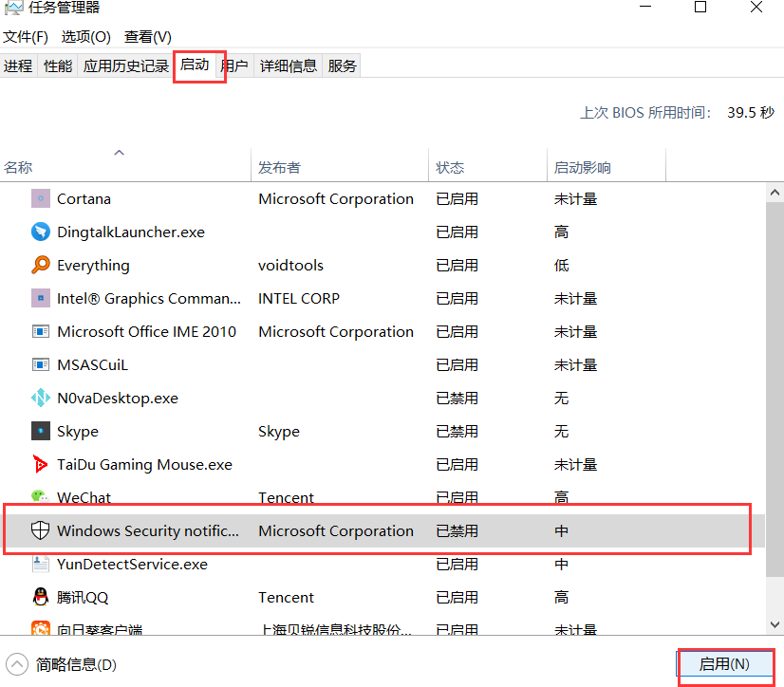Screen dimensions: 784x687
Task: Switch to the 详细信息 tab
Action: tap(289, 65)
